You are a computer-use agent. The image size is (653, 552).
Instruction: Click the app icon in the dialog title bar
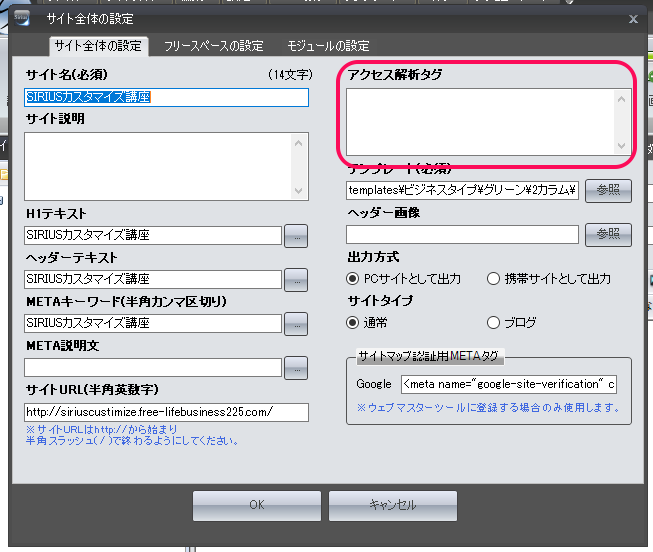[22, 18]
